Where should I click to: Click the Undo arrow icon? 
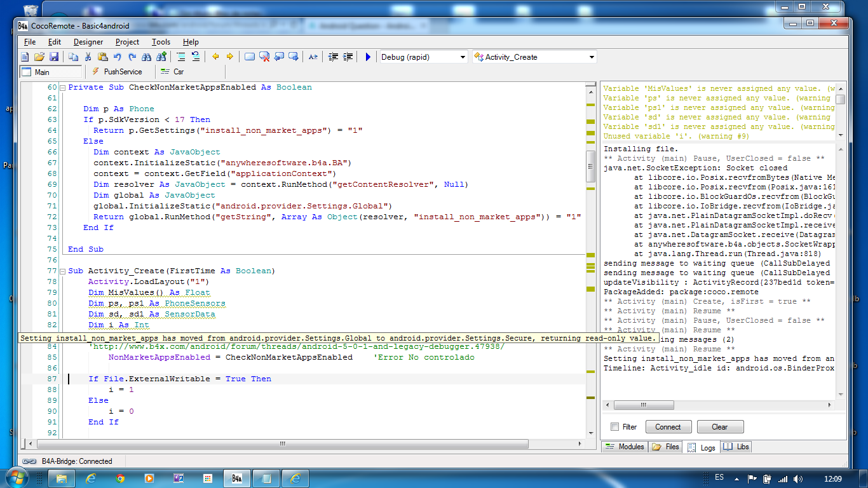coord(117,57)
